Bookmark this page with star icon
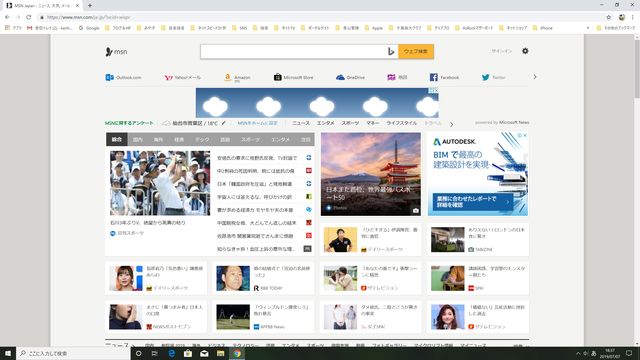The image size is (640, 360). [x=609, y=17]
